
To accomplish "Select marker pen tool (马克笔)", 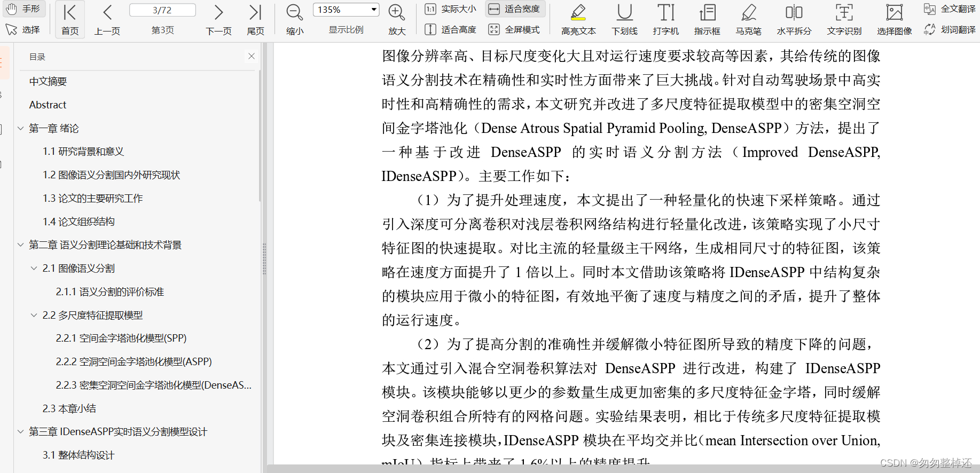I will pyautogui.click(x=749, y=20).
